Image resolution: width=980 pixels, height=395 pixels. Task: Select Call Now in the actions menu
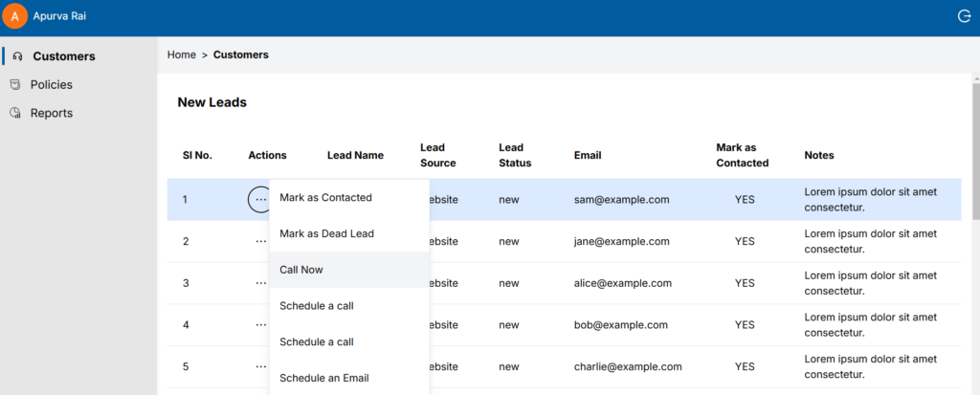301,270
